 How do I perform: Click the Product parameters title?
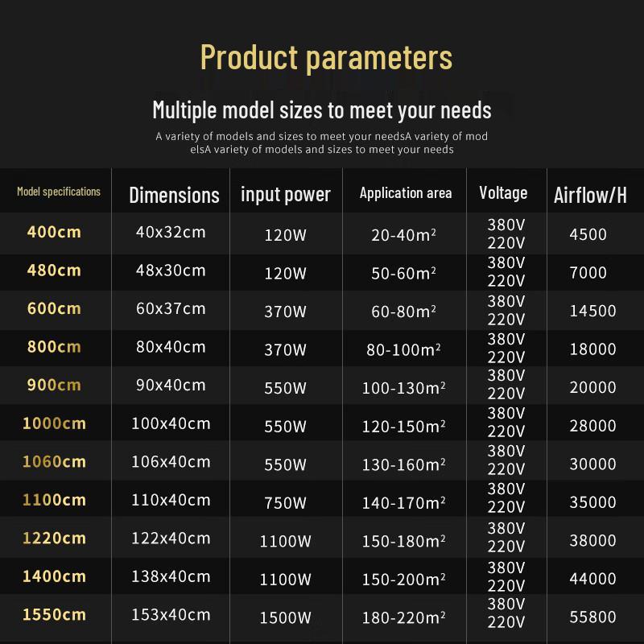coord(327,58)
